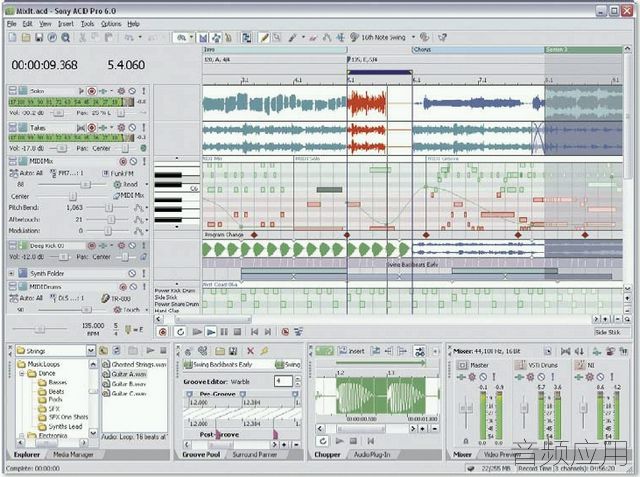Open the Tools menu
The height and width of the screenshot is (477, 640).
(x=87, y=24)
